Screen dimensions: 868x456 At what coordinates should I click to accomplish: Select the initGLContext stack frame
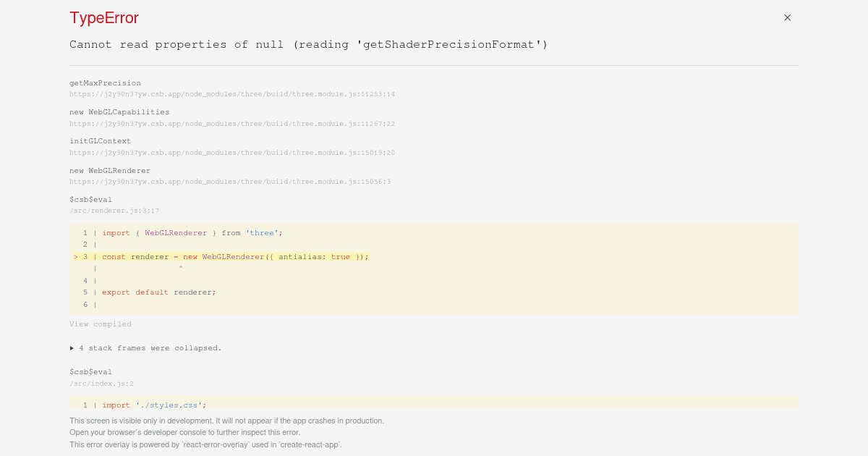point(101,141)
